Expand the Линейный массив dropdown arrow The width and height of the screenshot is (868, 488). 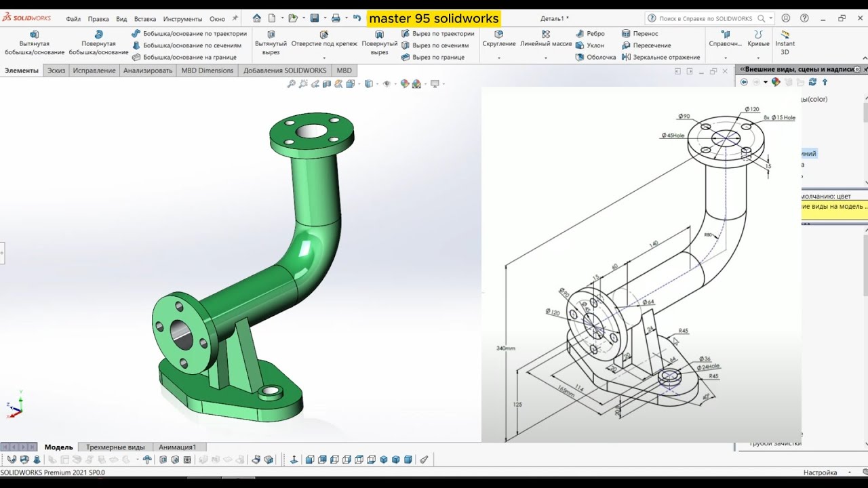pos(546,58)
